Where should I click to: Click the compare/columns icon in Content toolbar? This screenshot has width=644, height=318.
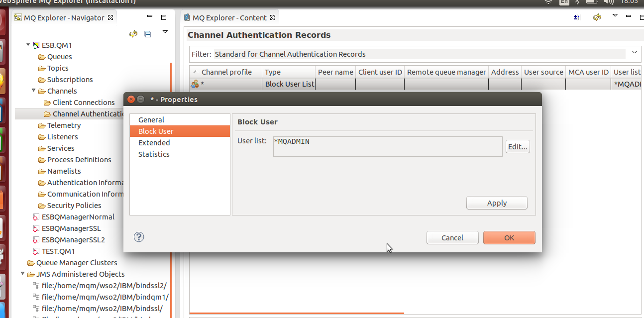577,17
